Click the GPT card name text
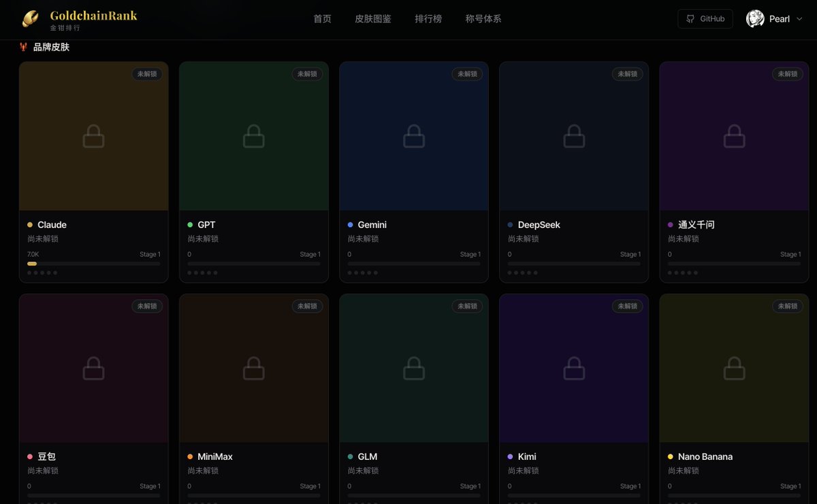Viewport: 817px width, 504px height. coord(206,224)
